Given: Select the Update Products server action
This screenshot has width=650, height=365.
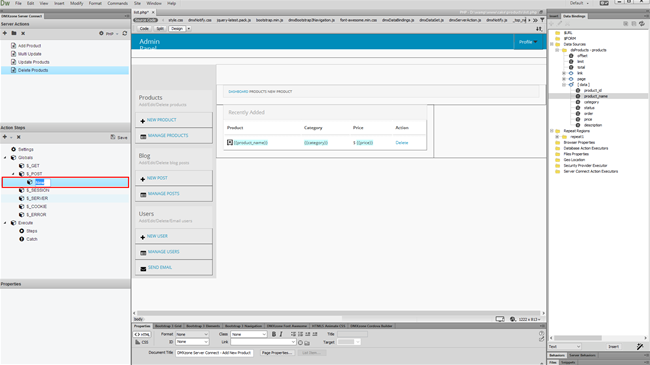Looking at the screenshot, I should [34, 62].
